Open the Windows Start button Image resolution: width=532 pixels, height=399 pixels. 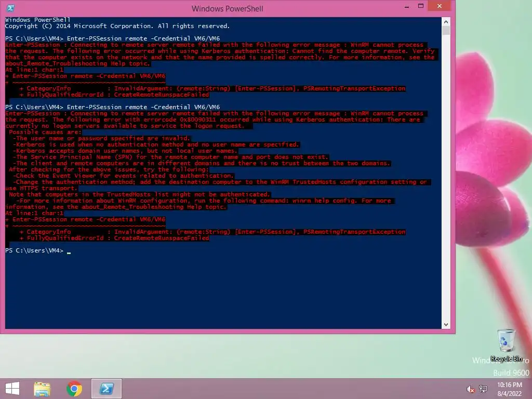(12, 389)
